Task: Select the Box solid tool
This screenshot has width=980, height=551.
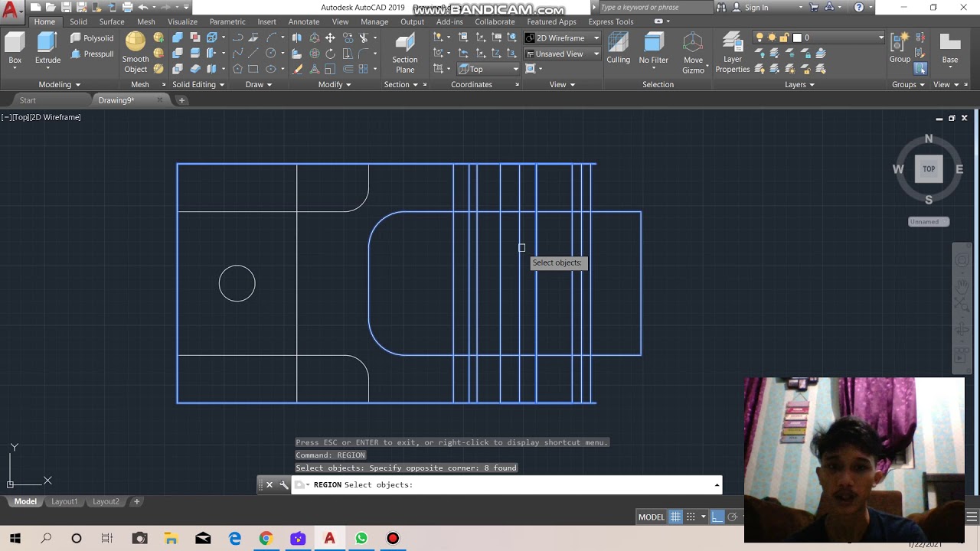Action: click(x=15, y=49)
